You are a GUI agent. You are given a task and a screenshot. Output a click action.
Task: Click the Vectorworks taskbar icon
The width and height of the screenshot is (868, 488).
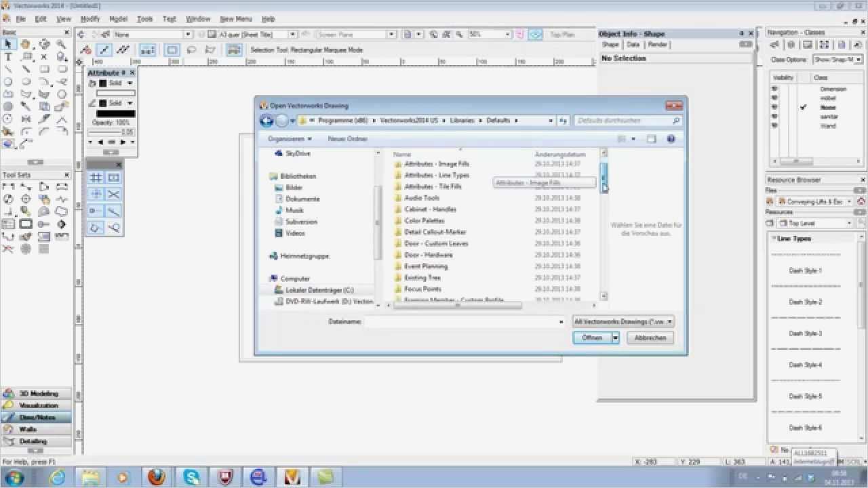(x=292, y=476)
